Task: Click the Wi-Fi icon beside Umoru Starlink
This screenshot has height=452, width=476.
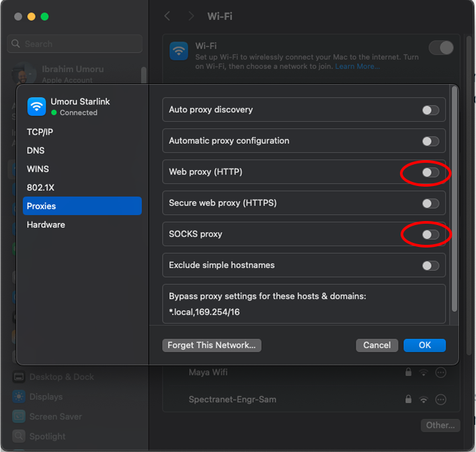Action: tap(36, 107)
